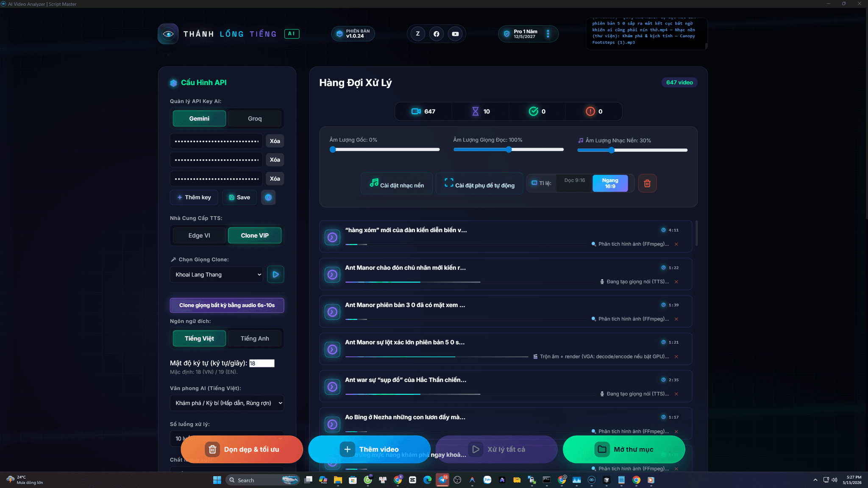
Task: Click Cài đặt nhạc nền button
Action: point(397,183)
